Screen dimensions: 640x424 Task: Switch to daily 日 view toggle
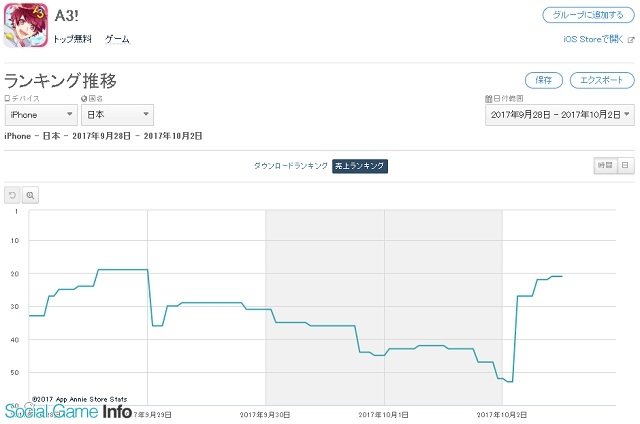pos(624,165)
